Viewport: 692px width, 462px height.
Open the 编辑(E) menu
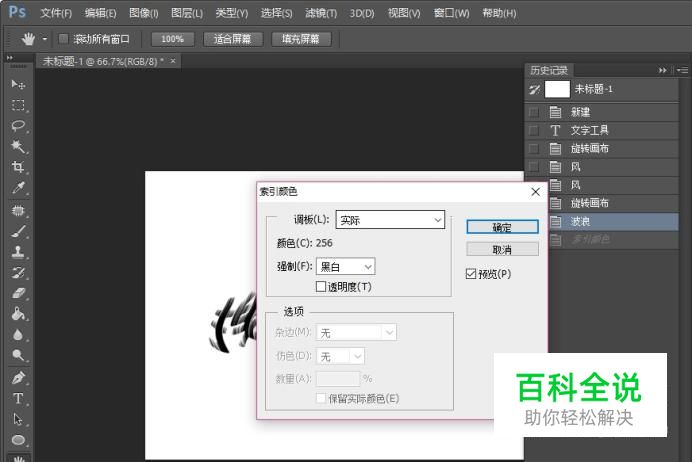(101, 13)
